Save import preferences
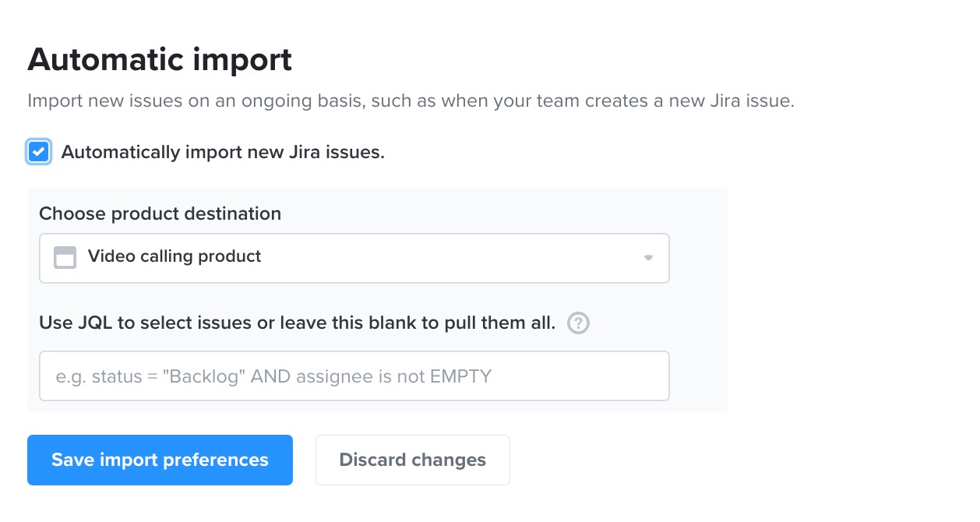Screen dimensions: 980x522 [160, 460]
